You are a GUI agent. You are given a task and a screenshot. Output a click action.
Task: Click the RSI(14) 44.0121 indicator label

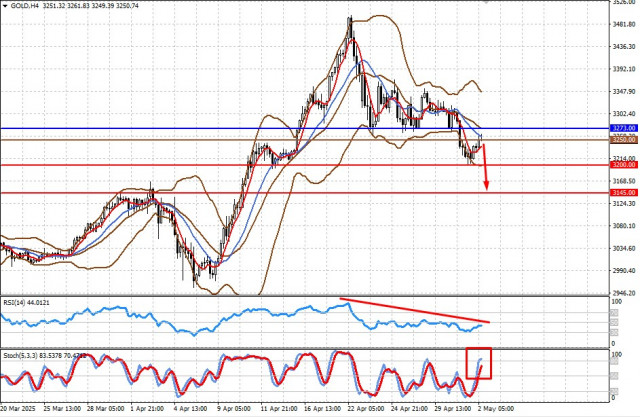[27, 303]
